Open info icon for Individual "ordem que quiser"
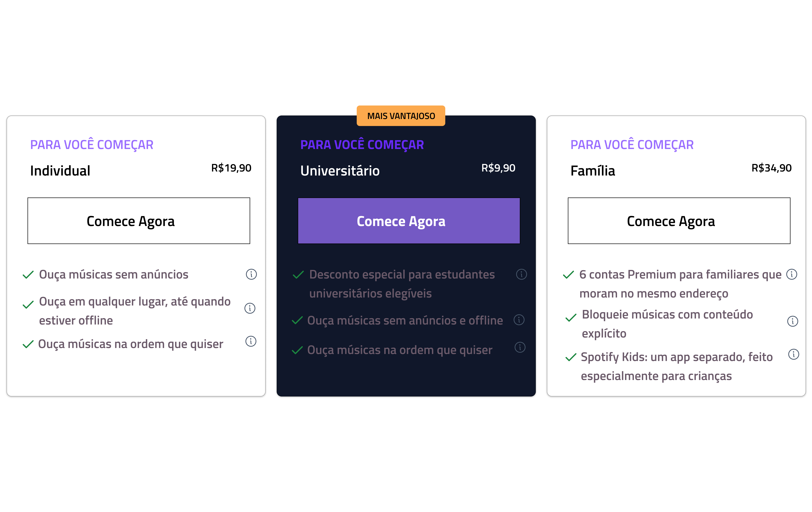This screenshot has height=512, width=812. tap(251, 341)
